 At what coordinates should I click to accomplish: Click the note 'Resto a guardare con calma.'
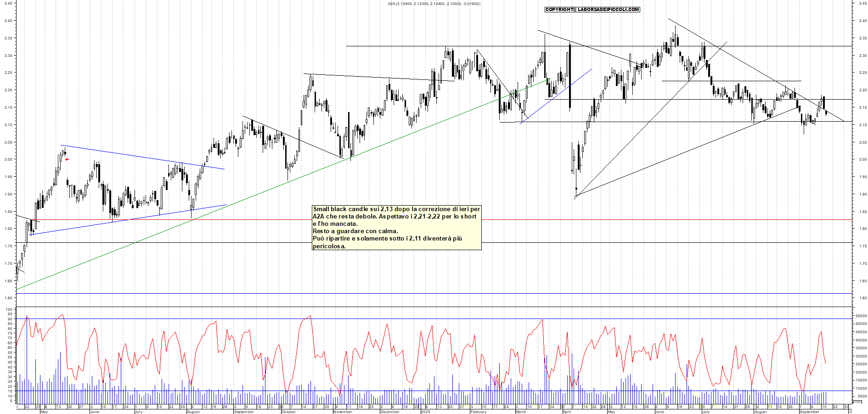coord(355,231)
